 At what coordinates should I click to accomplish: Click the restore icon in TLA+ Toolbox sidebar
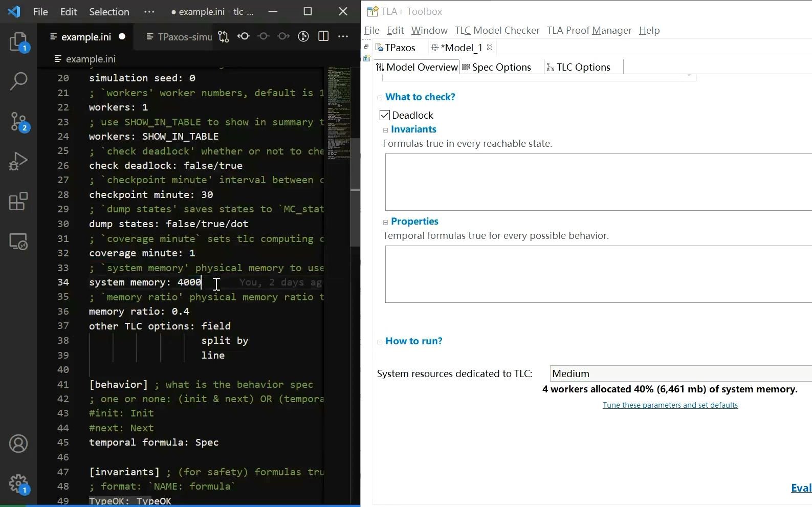[366, 47]
